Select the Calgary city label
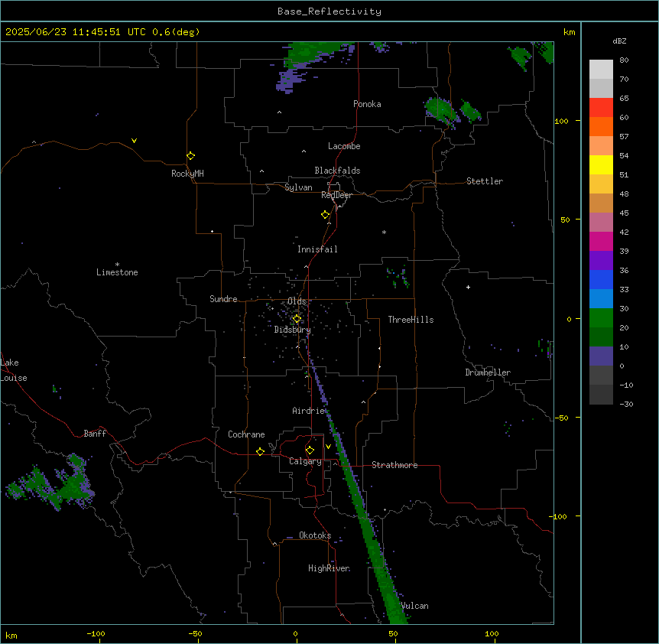 tap(305, 461)
